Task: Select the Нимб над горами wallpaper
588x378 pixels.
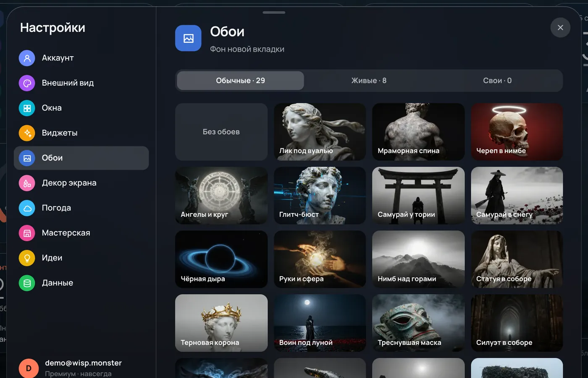Action: click(x=418, y=259)
